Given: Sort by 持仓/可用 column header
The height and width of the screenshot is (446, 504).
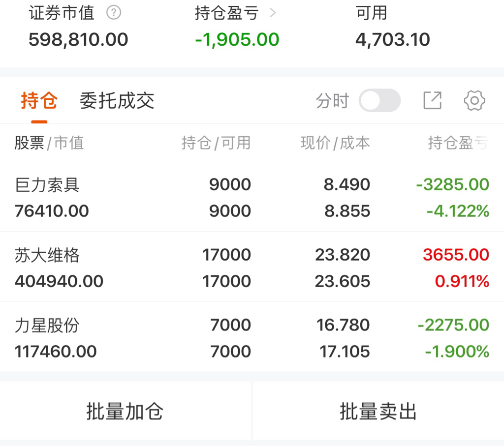Looking at the screenshot, I should point(216,143).
